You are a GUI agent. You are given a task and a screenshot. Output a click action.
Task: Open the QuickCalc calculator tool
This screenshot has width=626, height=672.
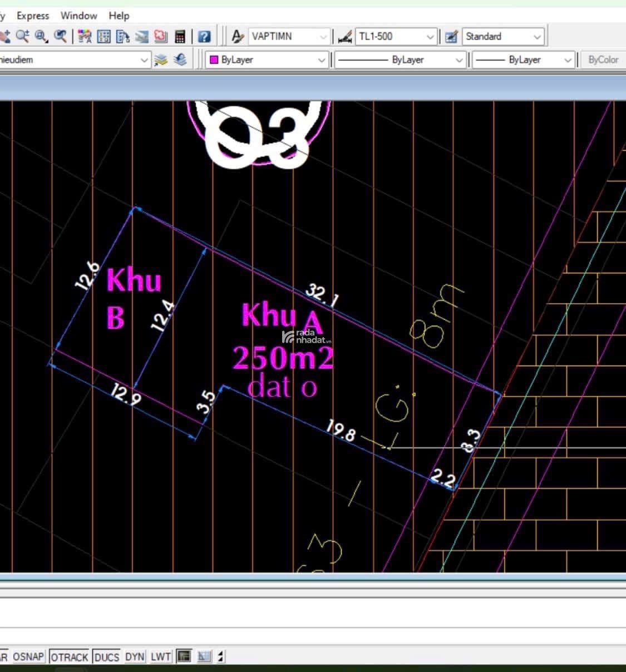180,37
